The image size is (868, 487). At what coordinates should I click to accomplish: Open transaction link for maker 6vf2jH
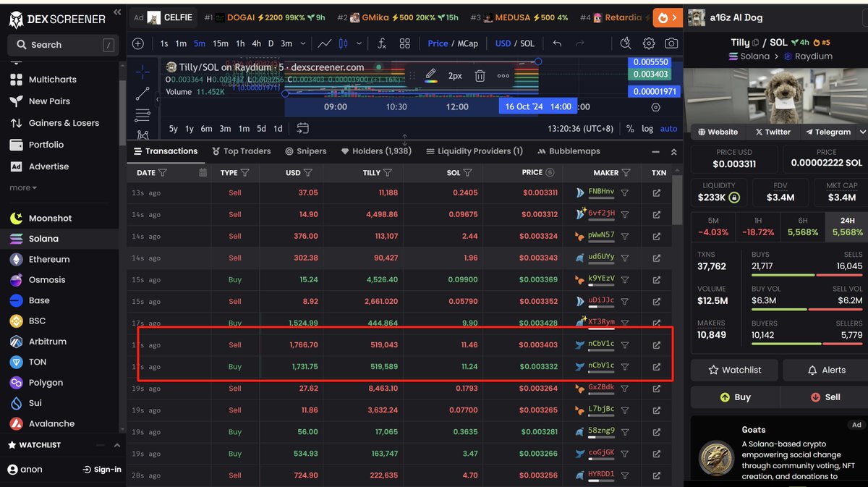coord(657,214)
